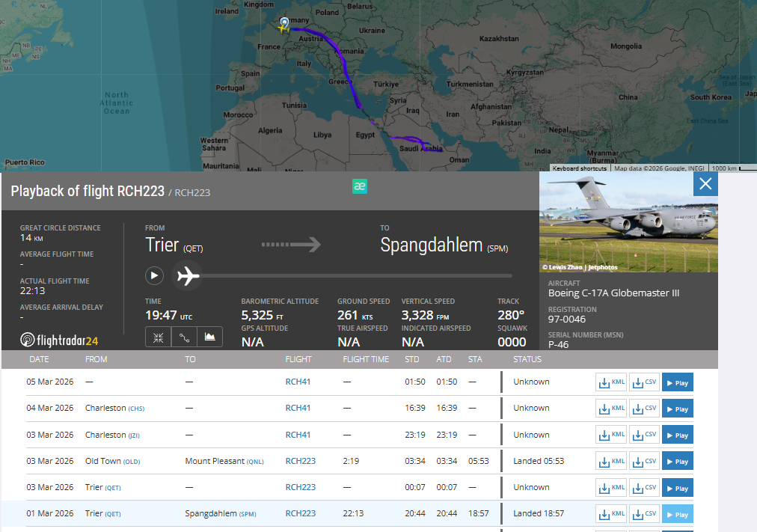
Task: Download KML for Trier to Spangdahlem flight
Action: coord(611,513)
